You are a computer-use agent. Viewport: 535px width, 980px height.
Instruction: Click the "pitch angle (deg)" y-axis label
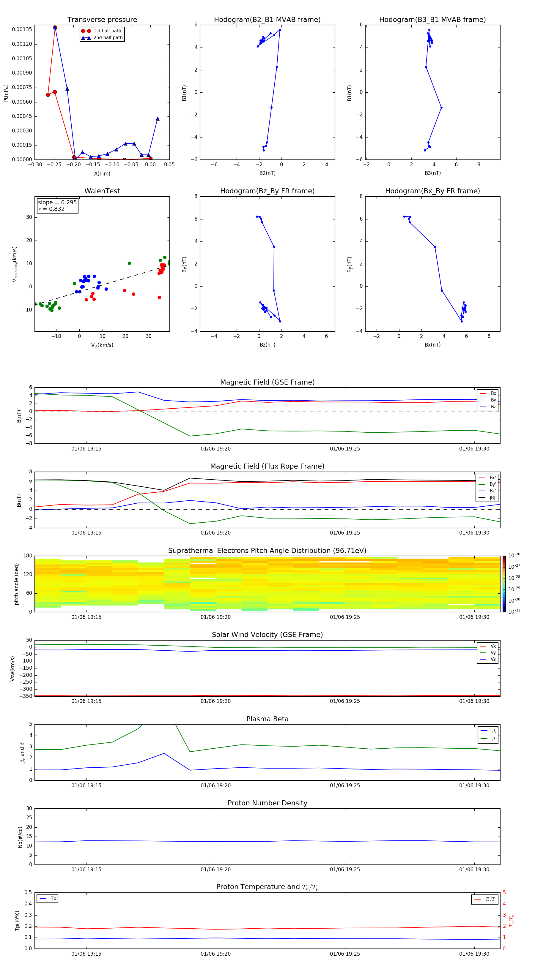16,584
